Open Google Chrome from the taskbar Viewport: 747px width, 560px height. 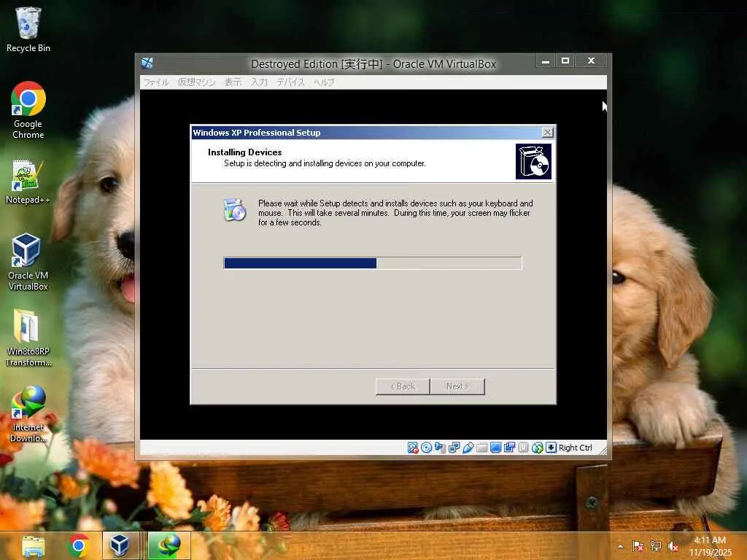(79, 545)
